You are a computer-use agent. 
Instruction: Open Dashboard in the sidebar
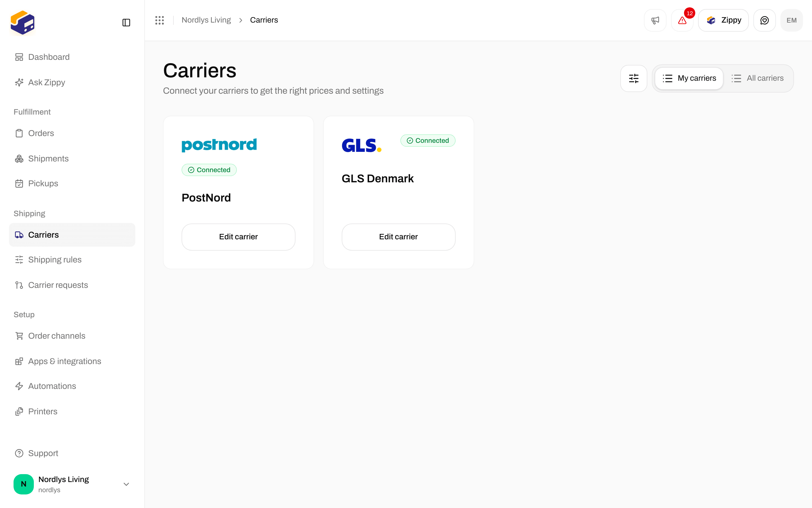click(72, 57)
